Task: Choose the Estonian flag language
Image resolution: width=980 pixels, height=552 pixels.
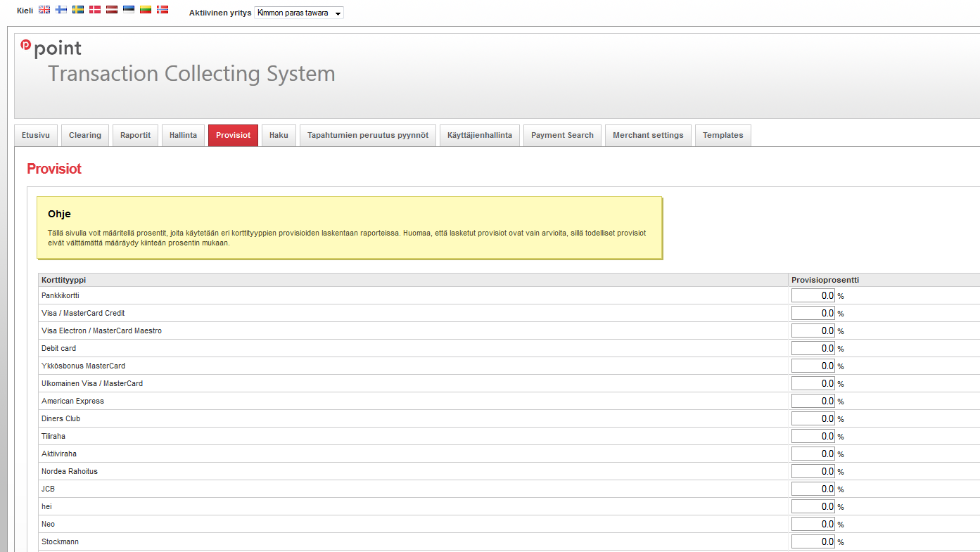Action: [x=129, y=10]
